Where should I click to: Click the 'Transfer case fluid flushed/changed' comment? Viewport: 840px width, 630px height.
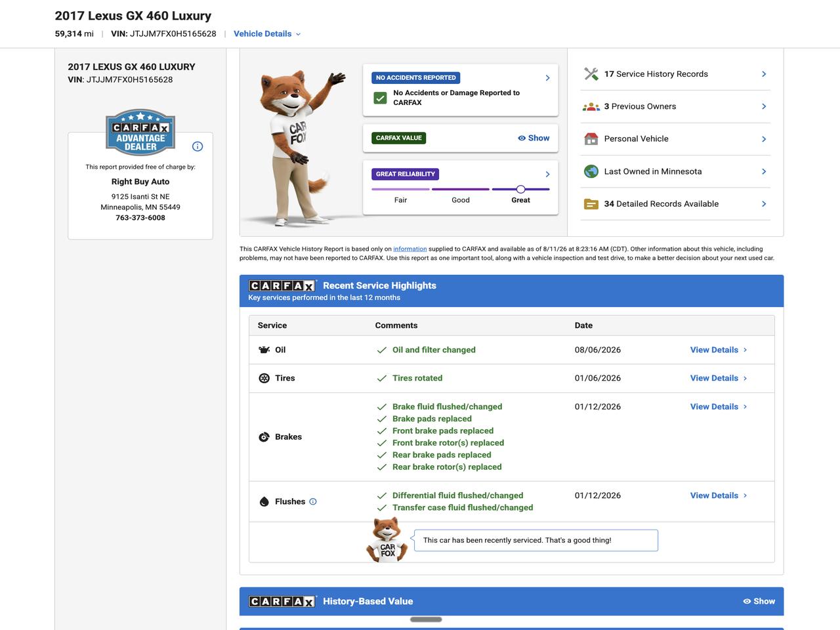[463, 508]
